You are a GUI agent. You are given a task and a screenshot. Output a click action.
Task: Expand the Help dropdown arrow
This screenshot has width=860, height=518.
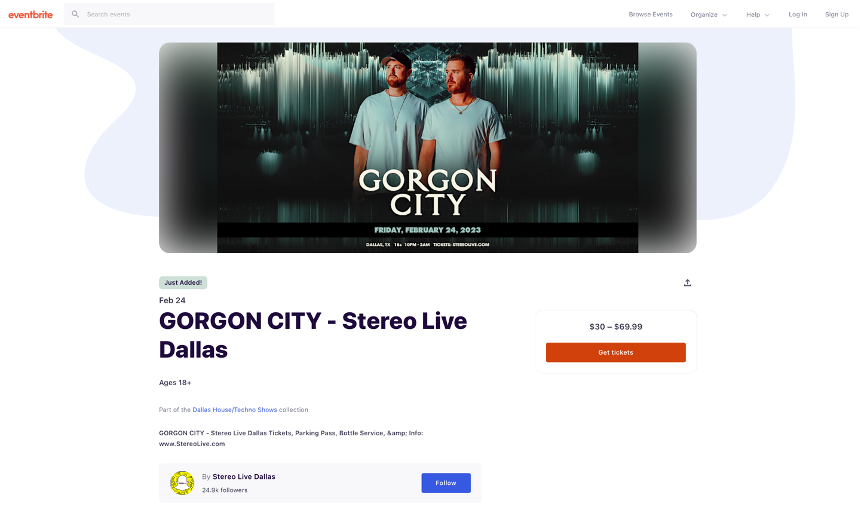point(767,15)
